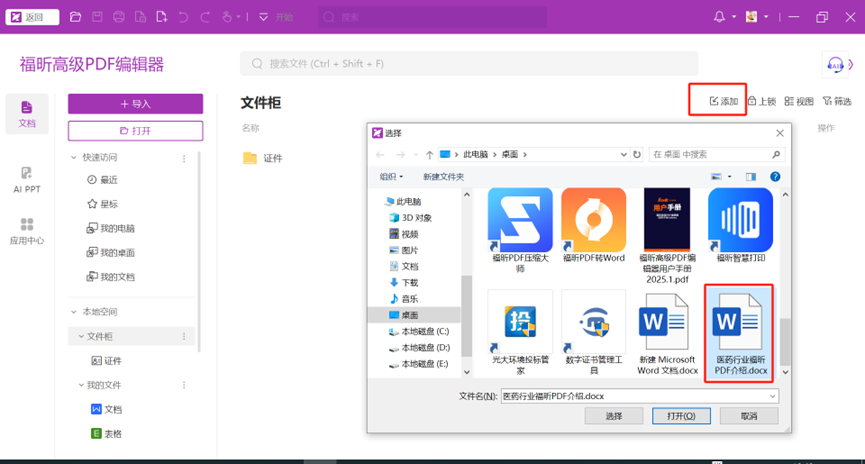865x464 pixels.
Task: Open 应用中心 in the sidebar
Action: click(27, 231)
